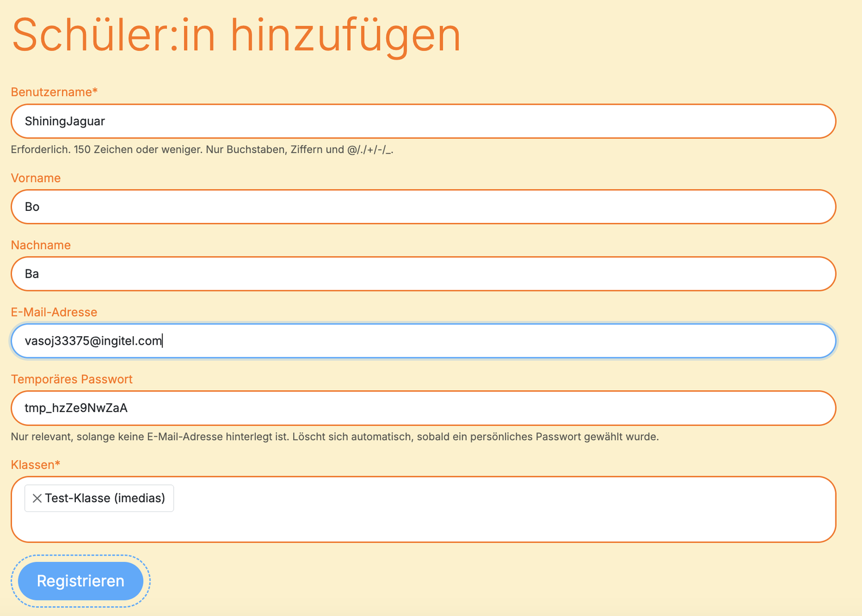The height and width of the screenshot is (616, 862).
Task: Click the password hint starting with Nur relevant
Action: click(x=334, y=437)
